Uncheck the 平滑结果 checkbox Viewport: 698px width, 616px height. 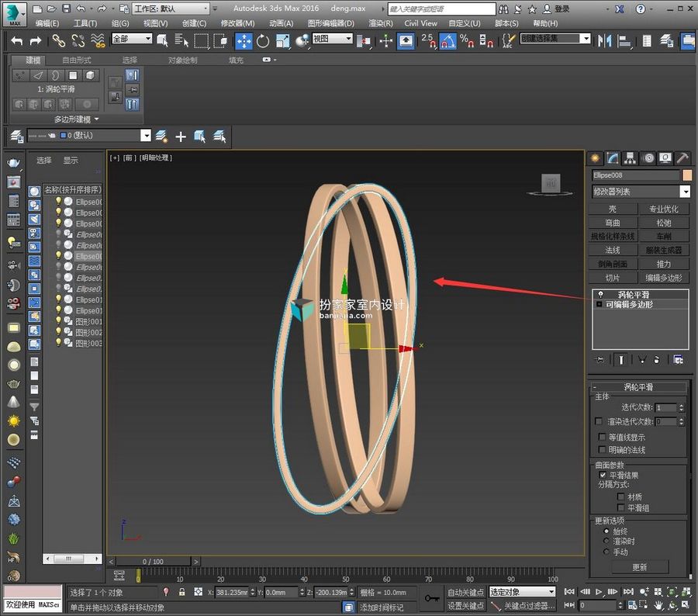(603, 475)
